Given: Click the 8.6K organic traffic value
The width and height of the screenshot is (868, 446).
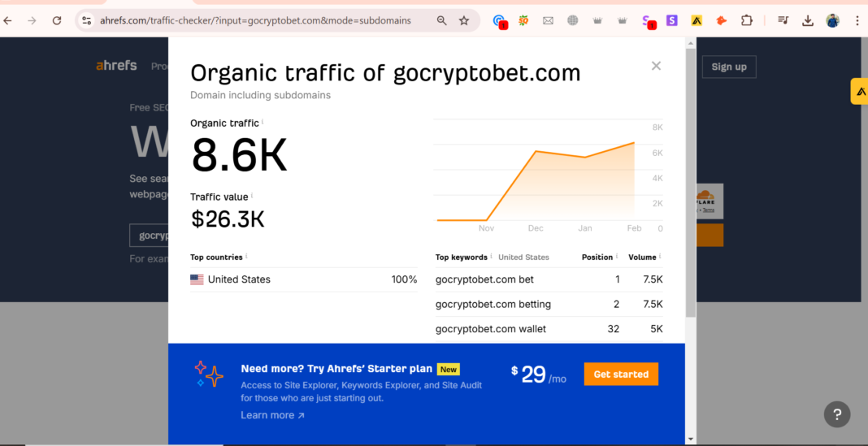Looking at the screenshot, I should [x=239, y=155].
